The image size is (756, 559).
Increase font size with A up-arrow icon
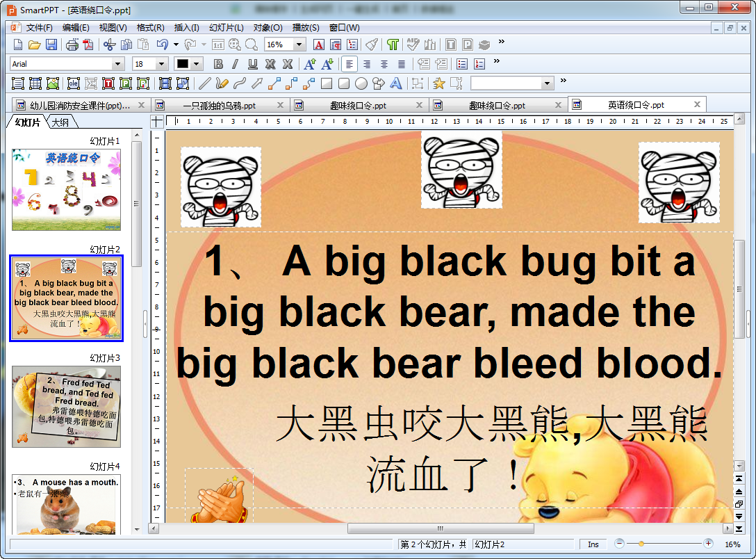[x=310, y=64]
